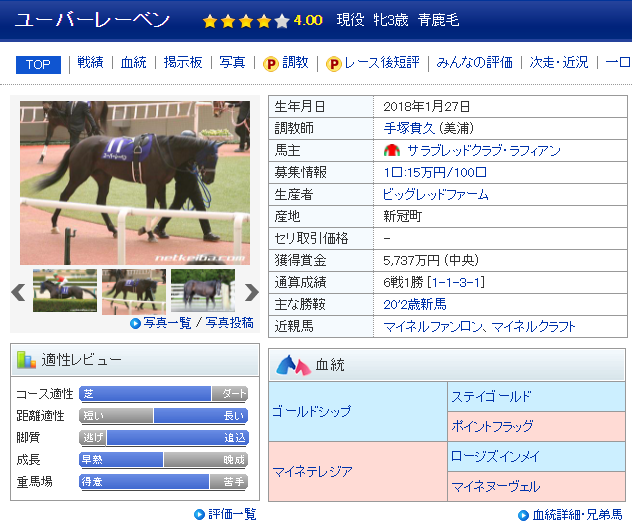Open ポイントフラッグ pedigree link
This screenshot has width=632, height=530.
[x=492, y=426]
